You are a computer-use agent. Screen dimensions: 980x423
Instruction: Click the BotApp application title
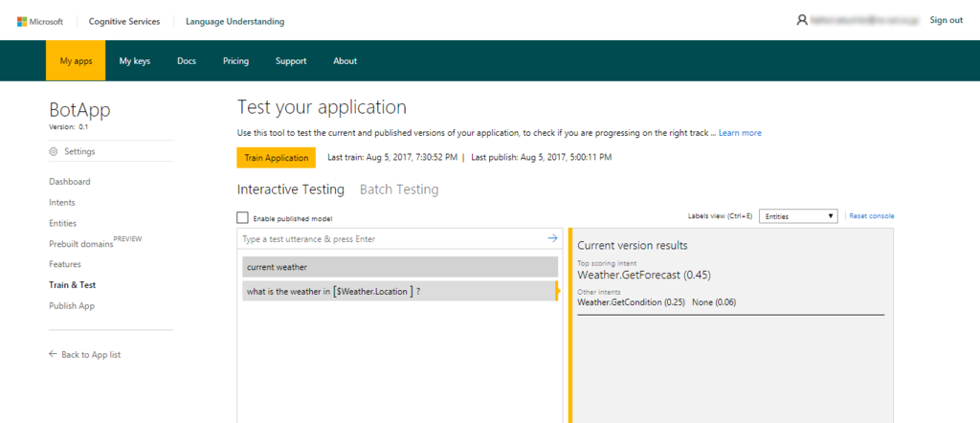pyautogui.click(x=80, y=110)
